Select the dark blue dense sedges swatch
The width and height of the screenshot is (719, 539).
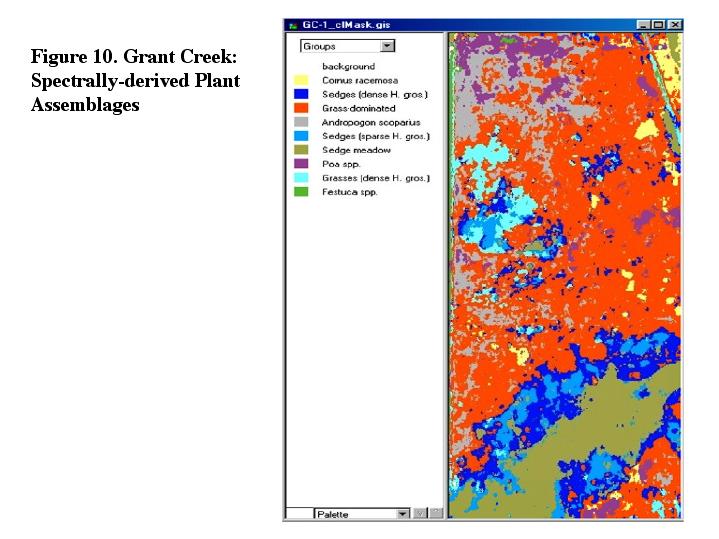pos(300,94)
